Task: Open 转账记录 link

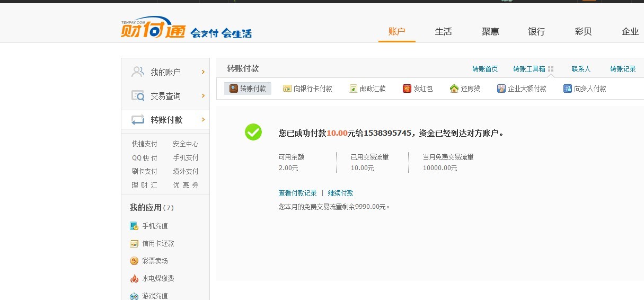Action: pyautogui.click(x=623, y=69)
